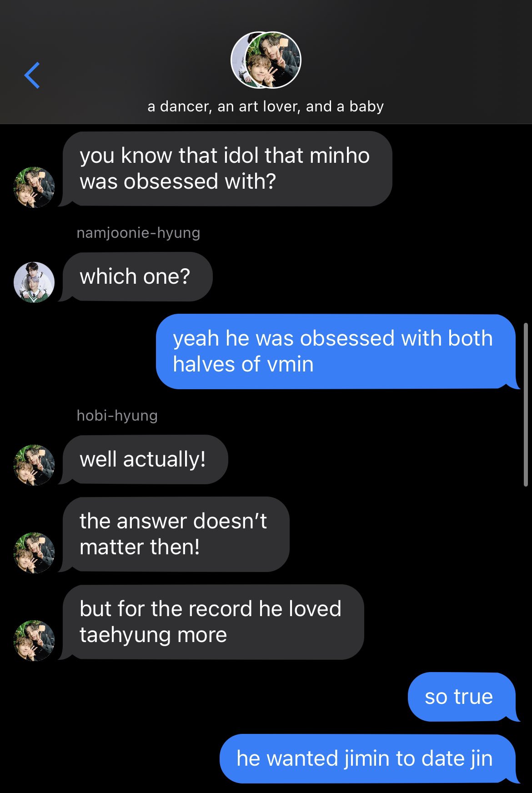Select 'you know that idol that minho' bubble
Viewport: 532px width, 793px height.
(x=227, y=169)
